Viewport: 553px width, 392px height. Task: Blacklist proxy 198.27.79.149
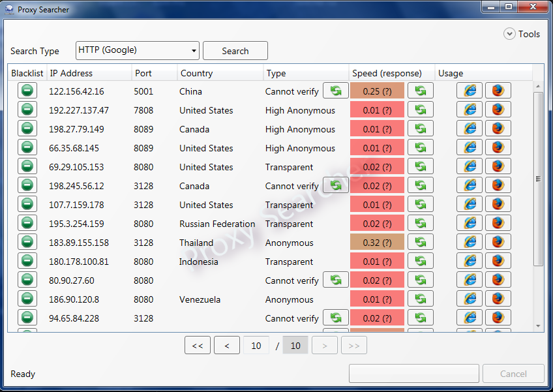point(27,128)
